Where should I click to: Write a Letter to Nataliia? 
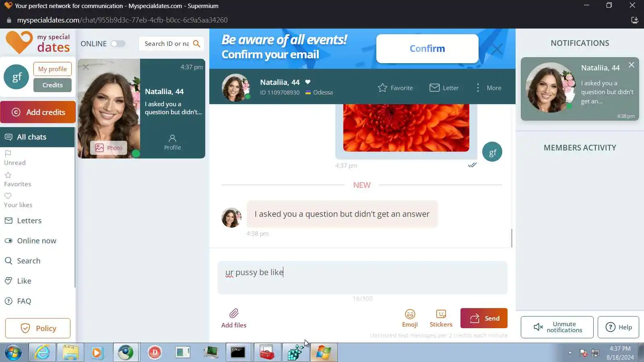click(444, 88)
